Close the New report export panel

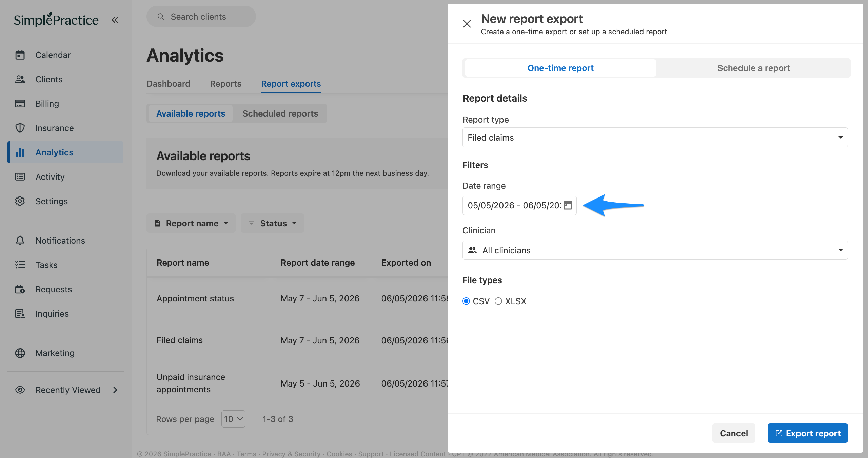click(x=467, y=24)
